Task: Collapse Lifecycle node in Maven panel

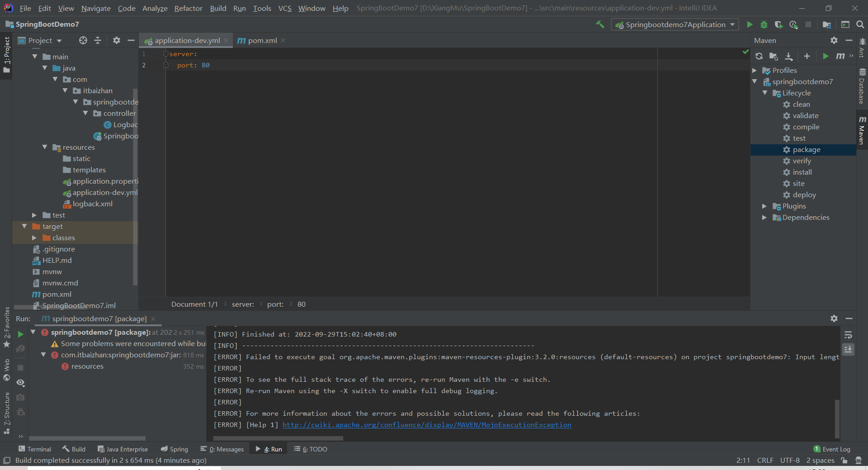Action: (x=765, y=93)
